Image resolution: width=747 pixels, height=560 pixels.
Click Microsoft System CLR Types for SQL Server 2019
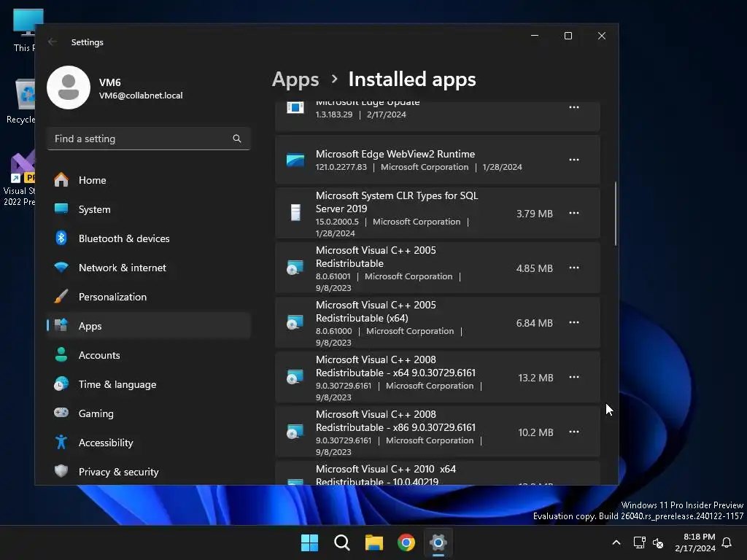[397, 202]
